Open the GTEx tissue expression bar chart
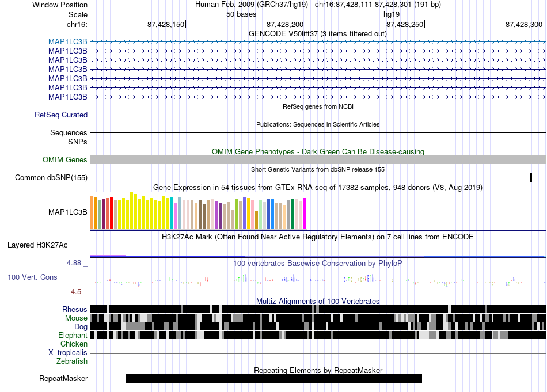This screenshot has width=547, height=392. pyautogui.click(x=198, y=211)
